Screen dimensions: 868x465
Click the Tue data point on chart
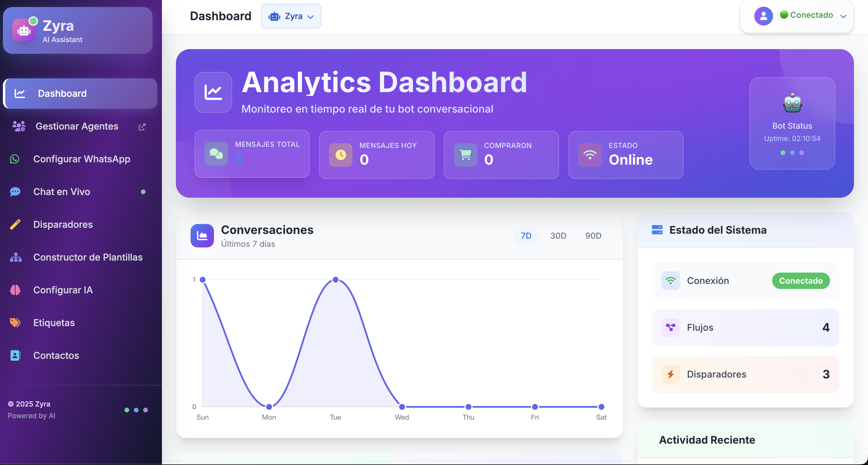tap(335, 280)
